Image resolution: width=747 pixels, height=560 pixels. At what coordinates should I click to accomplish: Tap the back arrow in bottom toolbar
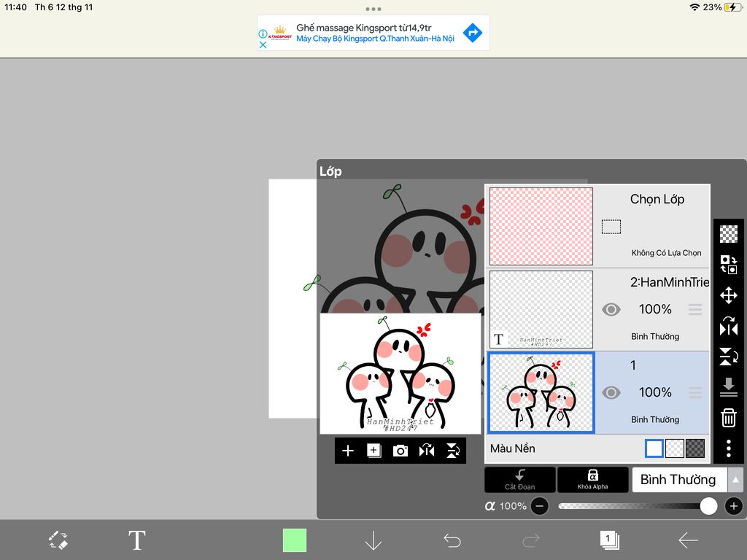coord(688,540)
